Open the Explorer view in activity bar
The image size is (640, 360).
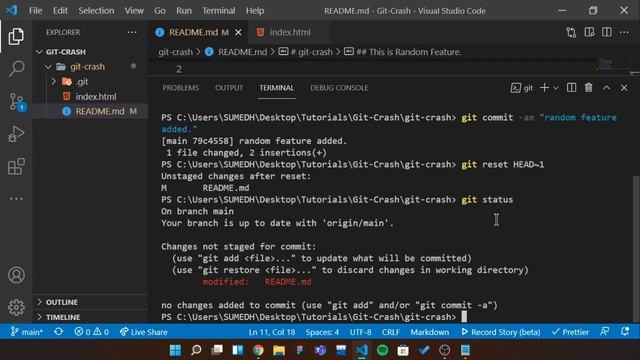(16, 37)
